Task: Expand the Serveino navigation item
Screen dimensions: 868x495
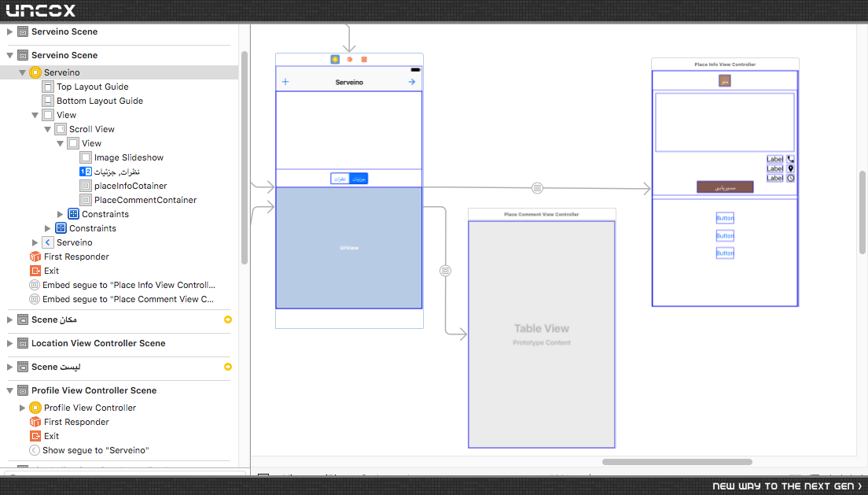Action: pyautogui.click(x=35, y=242)
